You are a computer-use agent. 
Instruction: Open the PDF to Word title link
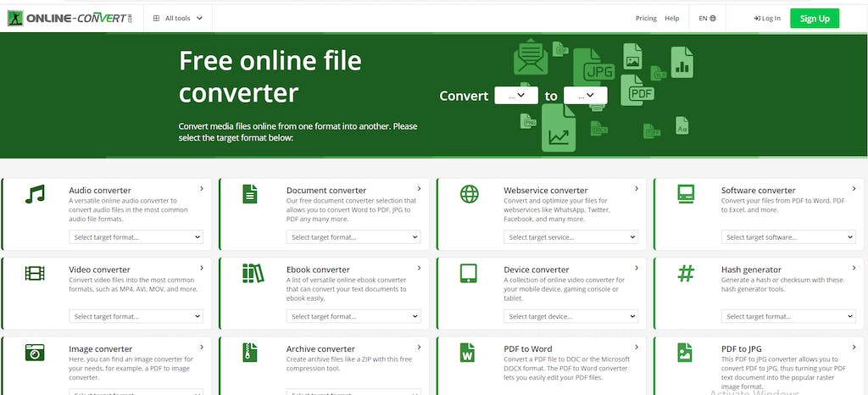[x=528, y=349]
